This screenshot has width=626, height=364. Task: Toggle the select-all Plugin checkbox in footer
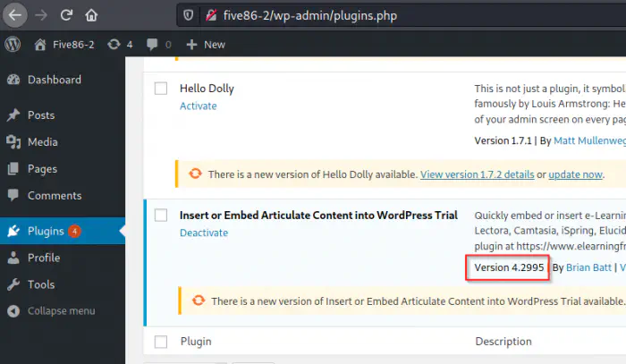pos(161,342)
